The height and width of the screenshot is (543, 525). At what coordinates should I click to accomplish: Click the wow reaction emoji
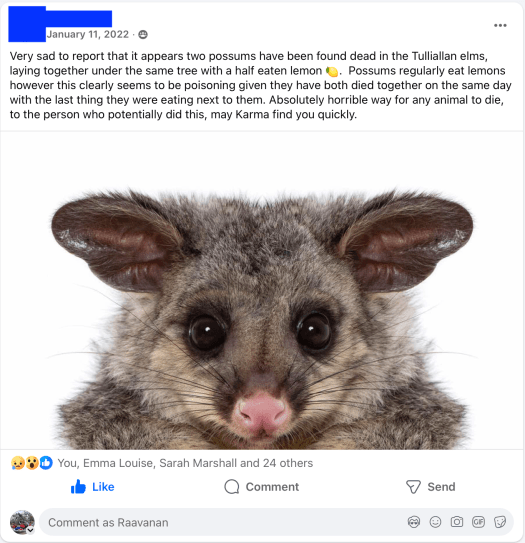click(32, 463)
